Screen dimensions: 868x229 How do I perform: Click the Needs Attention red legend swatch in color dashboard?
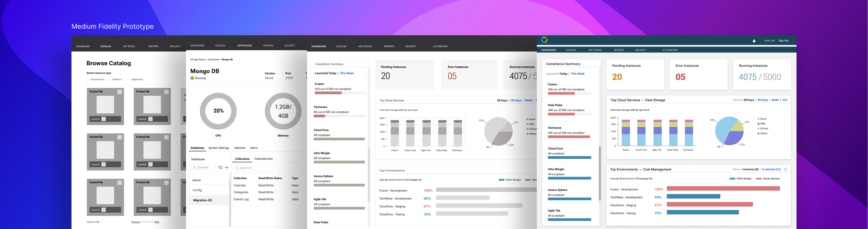759,179
